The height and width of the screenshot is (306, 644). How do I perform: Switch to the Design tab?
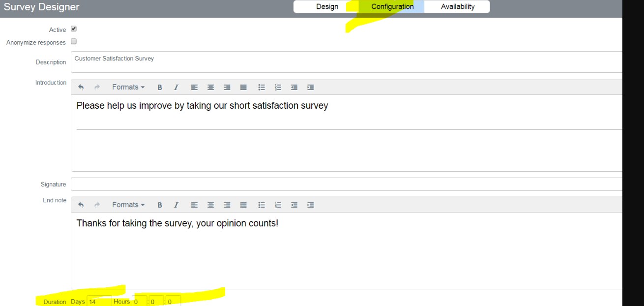[328, 6]
